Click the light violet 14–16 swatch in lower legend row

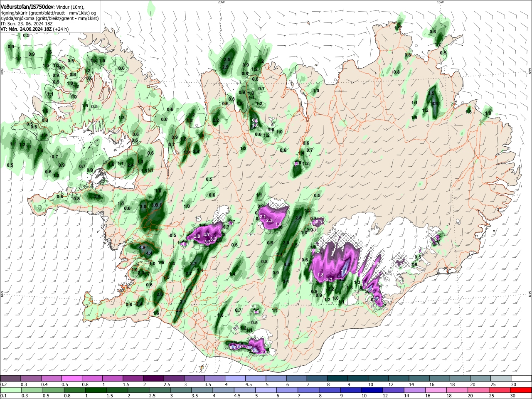(414, 390)
